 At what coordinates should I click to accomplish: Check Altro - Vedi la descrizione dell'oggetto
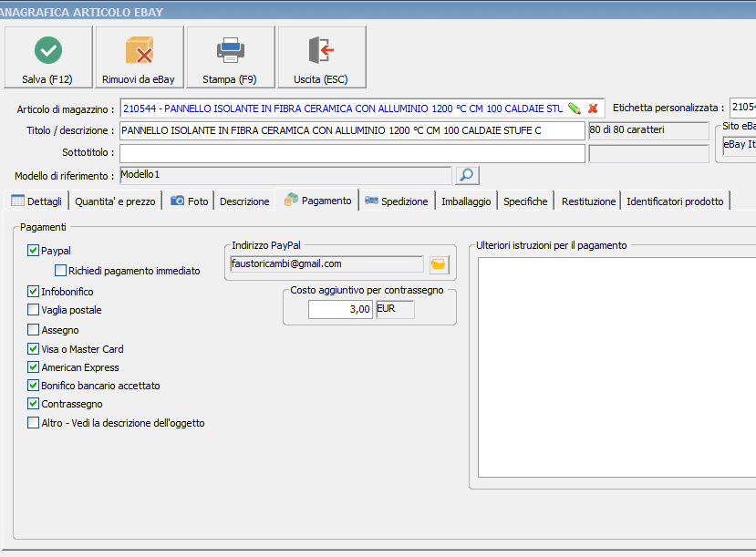point(33,423)
